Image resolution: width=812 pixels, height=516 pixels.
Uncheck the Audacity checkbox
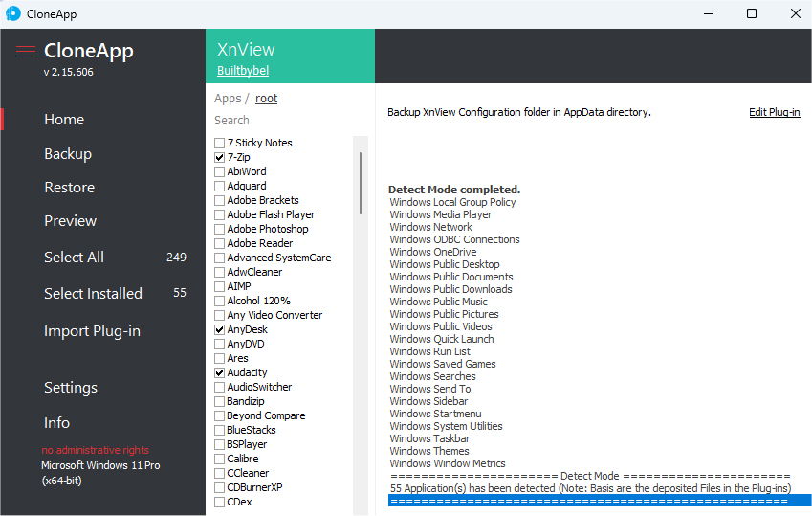pos(220,372)
